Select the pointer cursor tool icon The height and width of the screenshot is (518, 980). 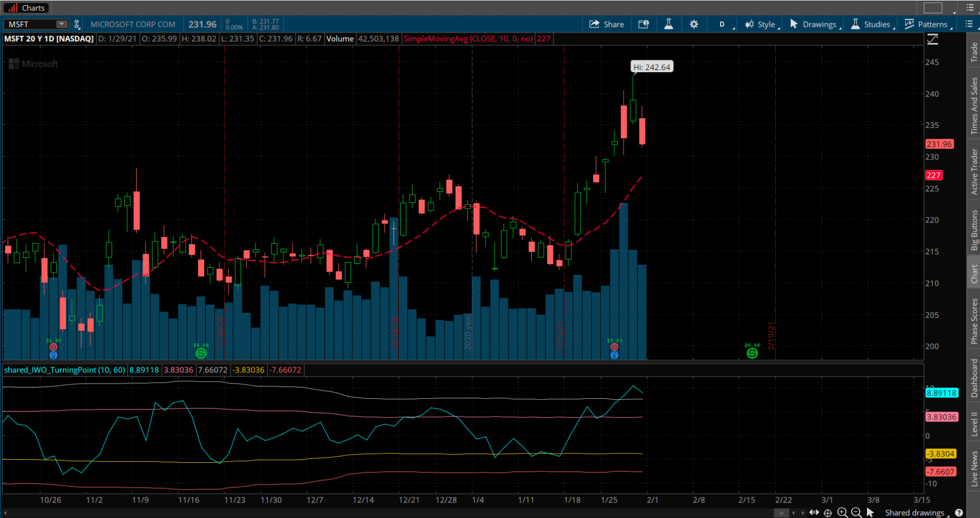(871, 512)
